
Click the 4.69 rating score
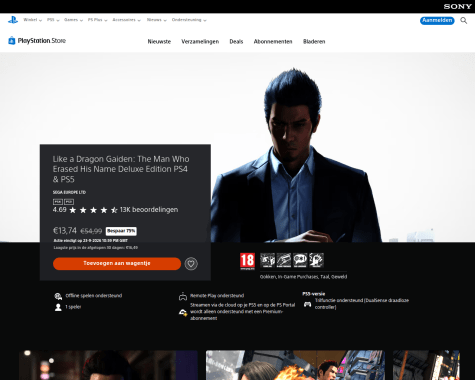[60, 210]
